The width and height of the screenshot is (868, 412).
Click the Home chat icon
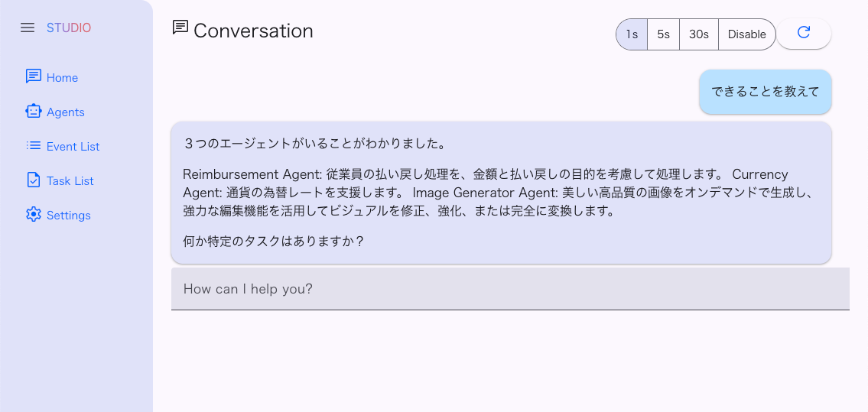tap(33, 76)
